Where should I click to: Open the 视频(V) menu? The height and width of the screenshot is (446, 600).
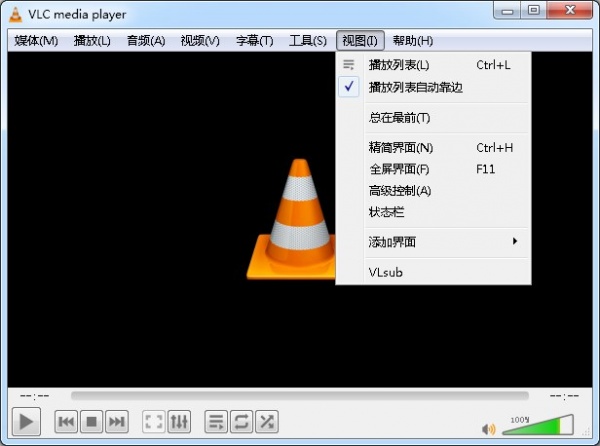(x=200, y=41)
